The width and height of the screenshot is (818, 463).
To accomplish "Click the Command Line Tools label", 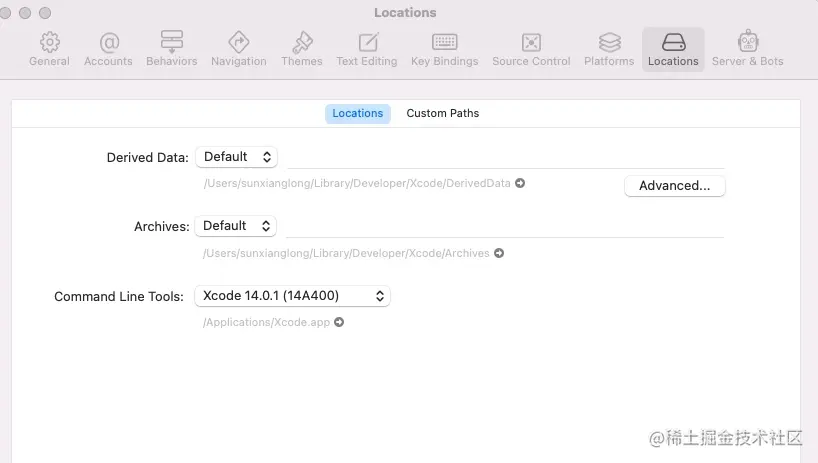I will pyautogui.click(x=119, y=297).
